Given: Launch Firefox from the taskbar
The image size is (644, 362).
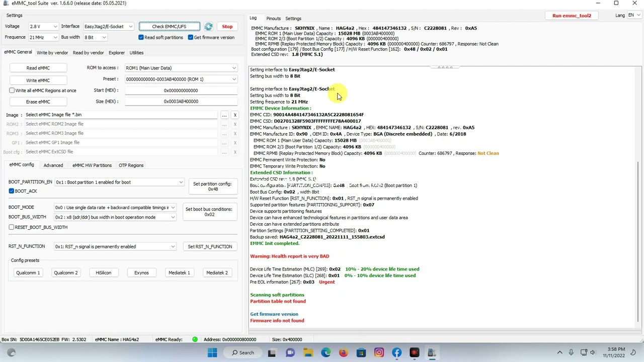Looking at the screenshot, I should point(343,352).
